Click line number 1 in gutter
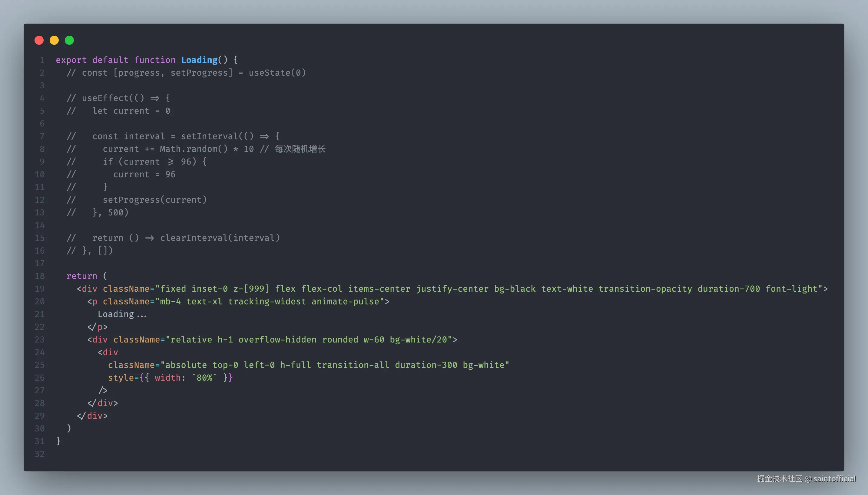 [42, 60]
